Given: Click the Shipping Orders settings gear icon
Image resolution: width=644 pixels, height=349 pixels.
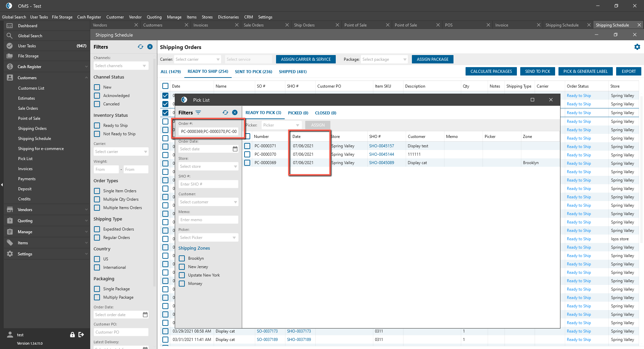Looking at the screenshot, I should click(637, 47).
